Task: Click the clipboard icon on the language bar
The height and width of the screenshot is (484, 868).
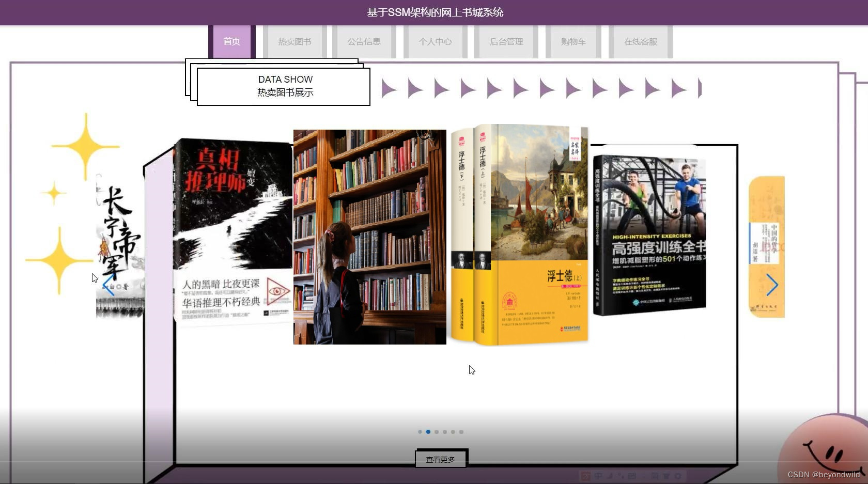Action: pos(632,476)
